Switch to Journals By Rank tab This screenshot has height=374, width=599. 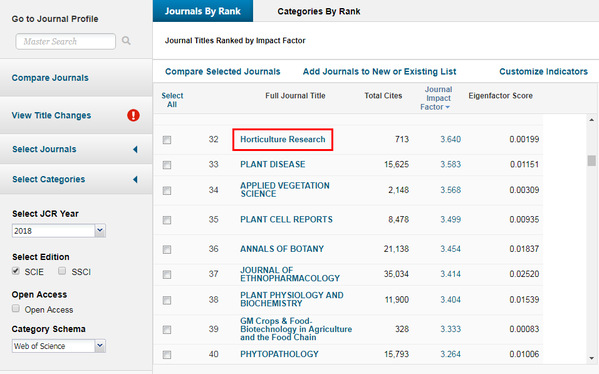click(203, 11)
